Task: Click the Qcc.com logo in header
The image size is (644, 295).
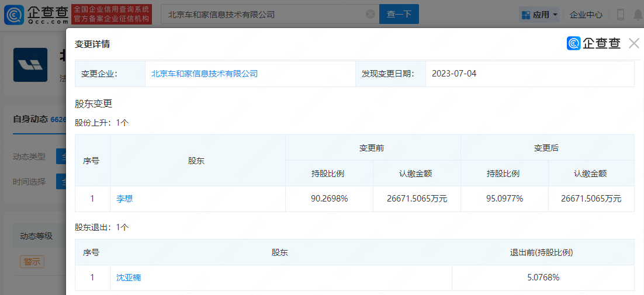Action: [36, 15]
